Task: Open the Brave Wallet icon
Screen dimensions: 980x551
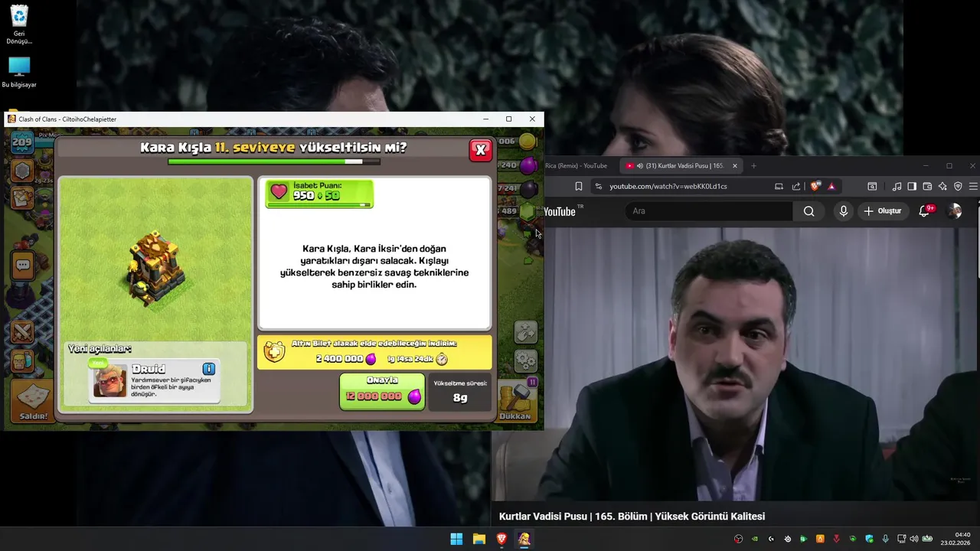Action: 927,186
